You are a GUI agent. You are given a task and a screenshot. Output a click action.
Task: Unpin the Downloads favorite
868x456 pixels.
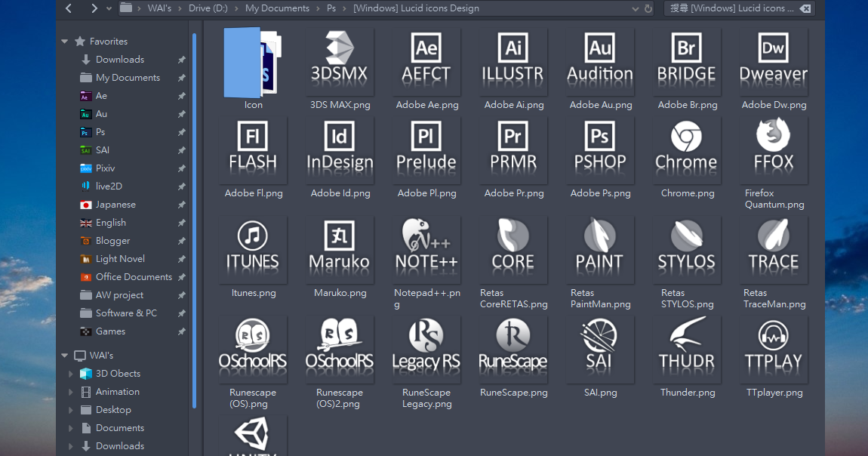coord(181,59)
